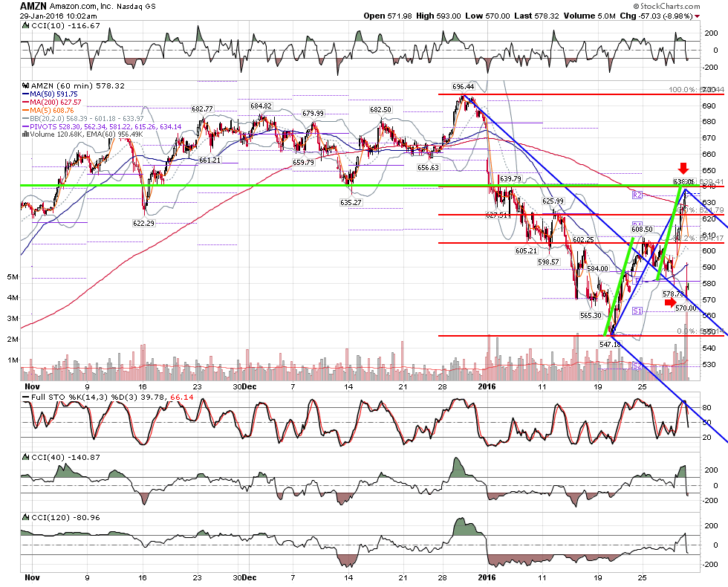Select the R2 pivot label
Screen dimensions: 728x587
pos(637,195)
